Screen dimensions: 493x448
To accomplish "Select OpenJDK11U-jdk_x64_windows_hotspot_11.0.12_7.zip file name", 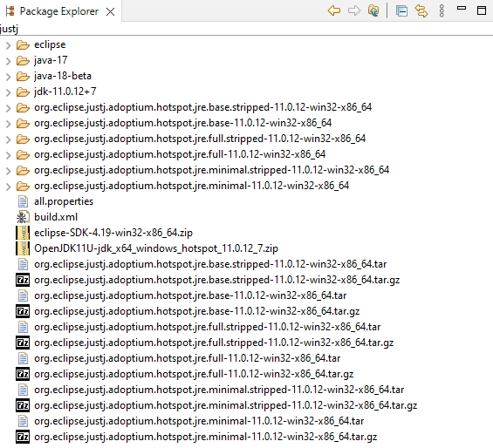I will [156, 248].
